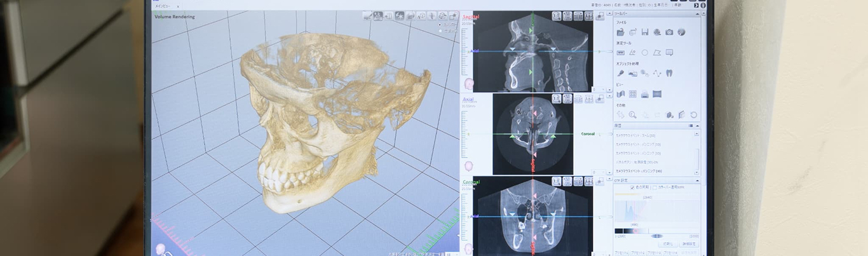This screenshot has width=868, height=256.
Task: Select the angle measurement tool
Action: [632, 53]
